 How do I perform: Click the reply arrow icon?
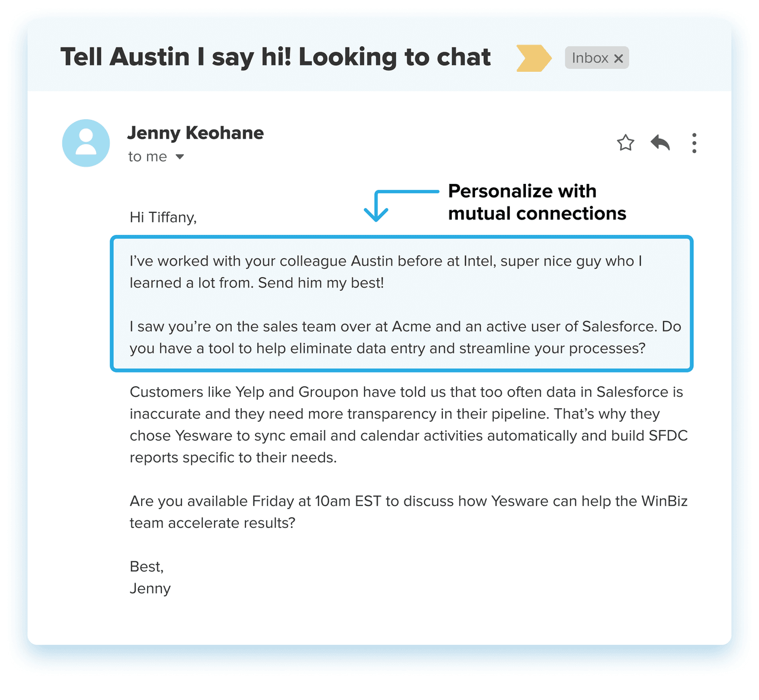[660, 143]
